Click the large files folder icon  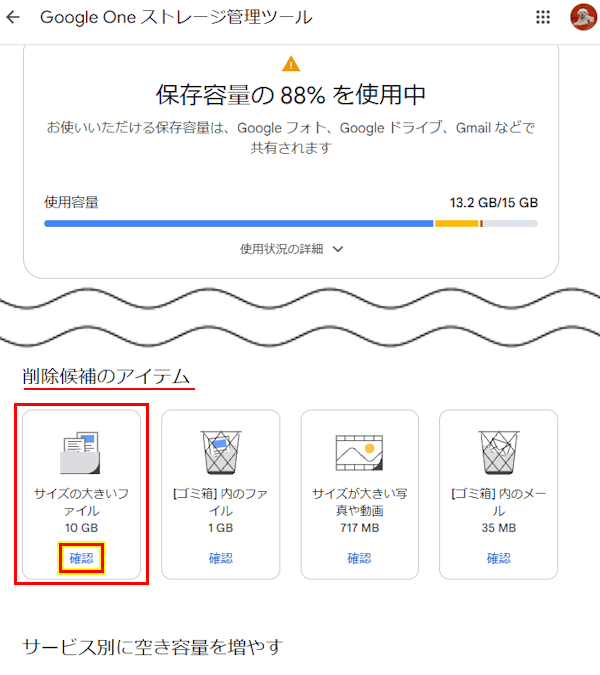(x=81, y=452)
